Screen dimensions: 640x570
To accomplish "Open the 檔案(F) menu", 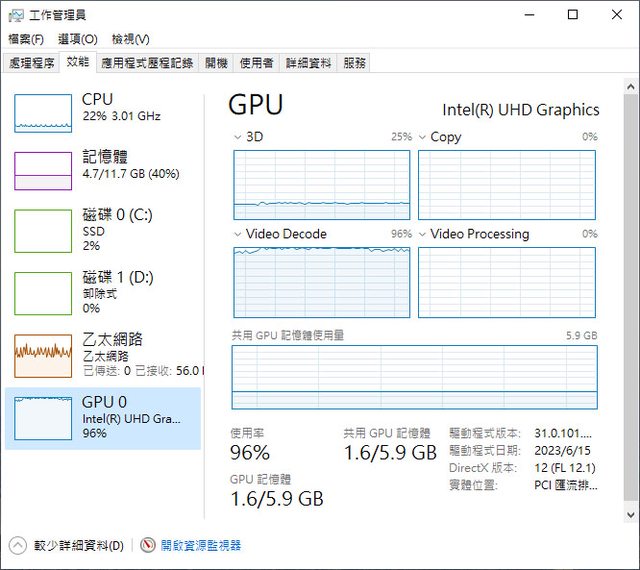I will (26, 39).
